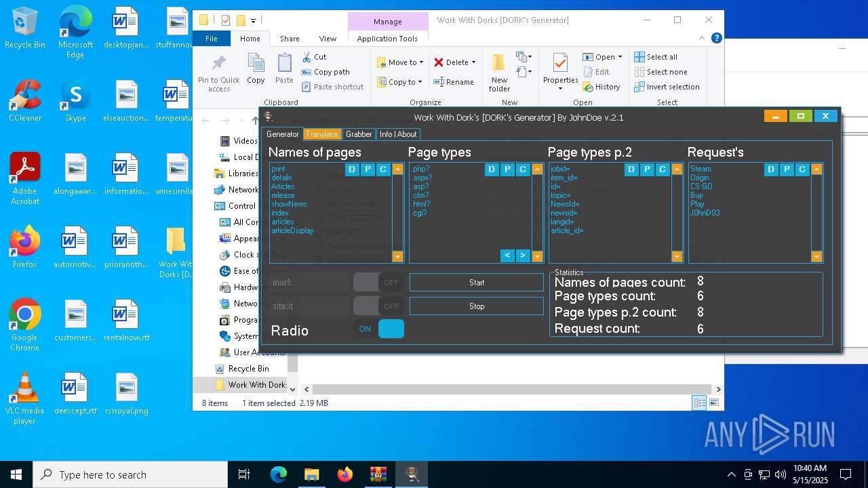The height and width of the screenshot is (488, 868).
Task: Open Copy to dropdown in Explorer
Action: click(x=399, y=82)
